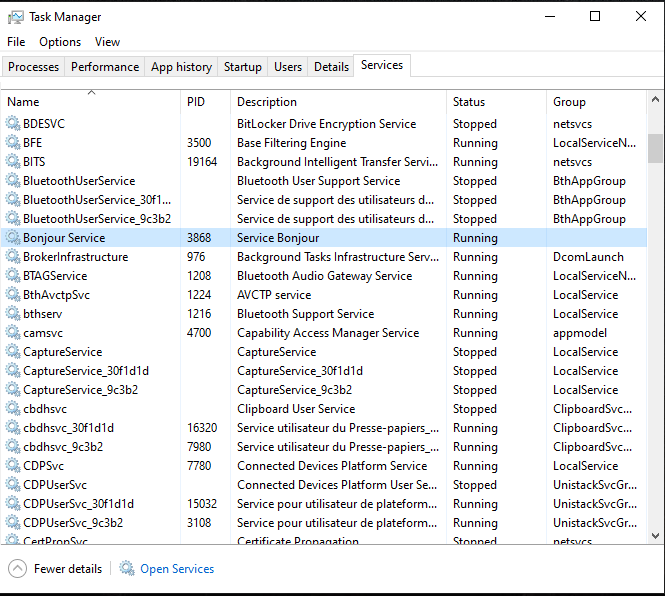Switch to the Processes tab
665x596 pixels.
click(x=34, y=67)
